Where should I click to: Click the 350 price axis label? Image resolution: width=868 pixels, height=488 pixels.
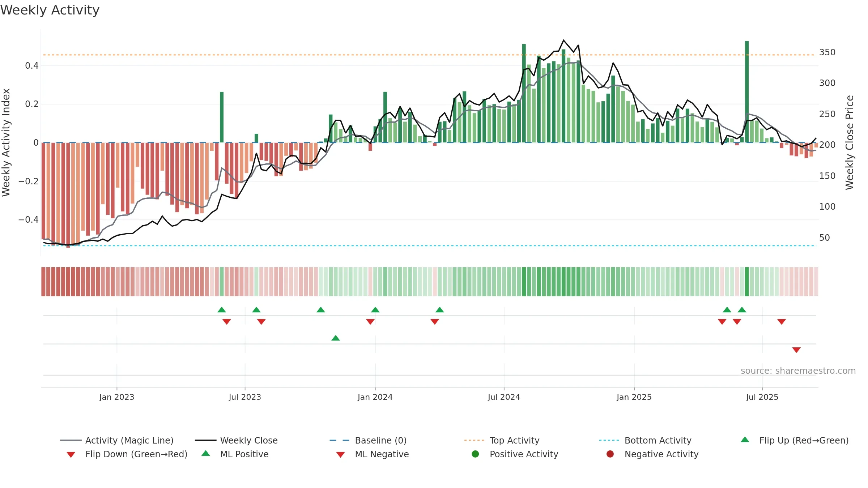(x=827, y=52)
